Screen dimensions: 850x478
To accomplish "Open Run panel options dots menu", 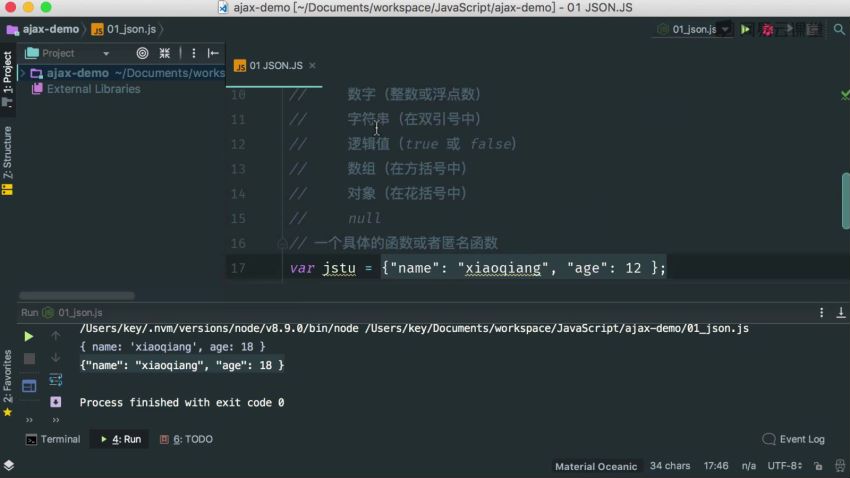I will (821, 313).
